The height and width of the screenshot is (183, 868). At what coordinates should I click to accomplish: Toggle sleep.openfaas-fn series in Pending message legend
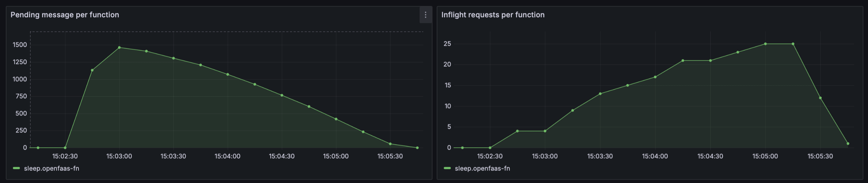tap(51, 168)
